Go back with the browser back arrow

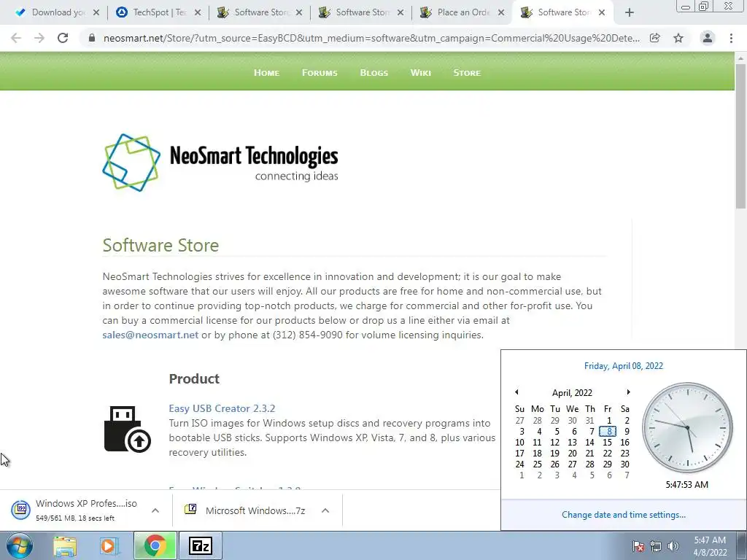point(16,38)
